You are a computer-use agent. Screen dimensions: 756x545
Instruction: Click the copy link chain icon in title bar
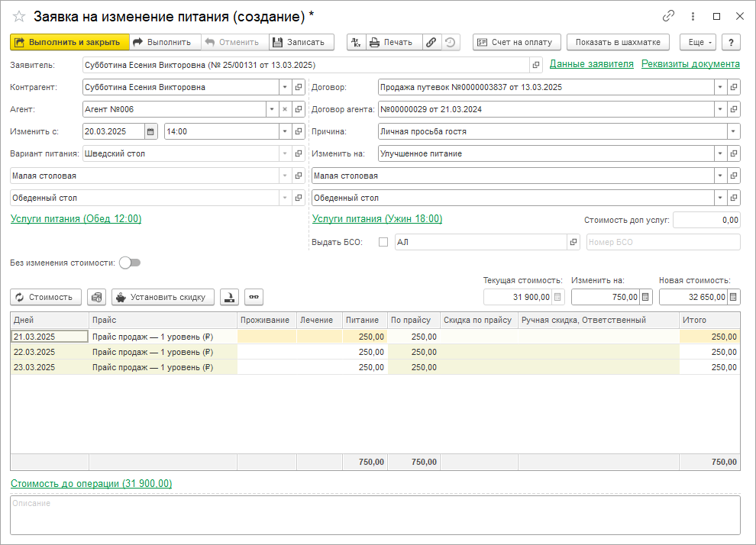click(669, 16)
